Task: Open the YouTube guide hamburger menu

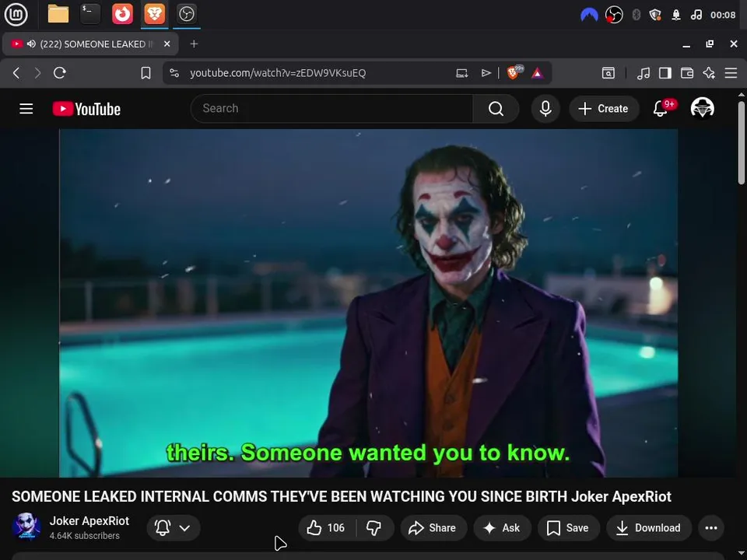Action: tap(26, 109)
